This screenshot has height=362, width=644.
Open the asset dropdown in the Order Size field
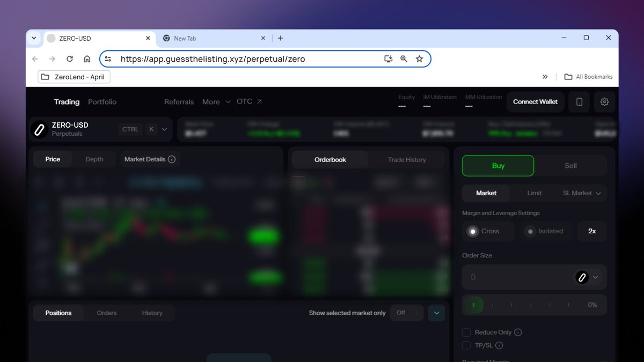pyautogui.click(x=595, y=277)
